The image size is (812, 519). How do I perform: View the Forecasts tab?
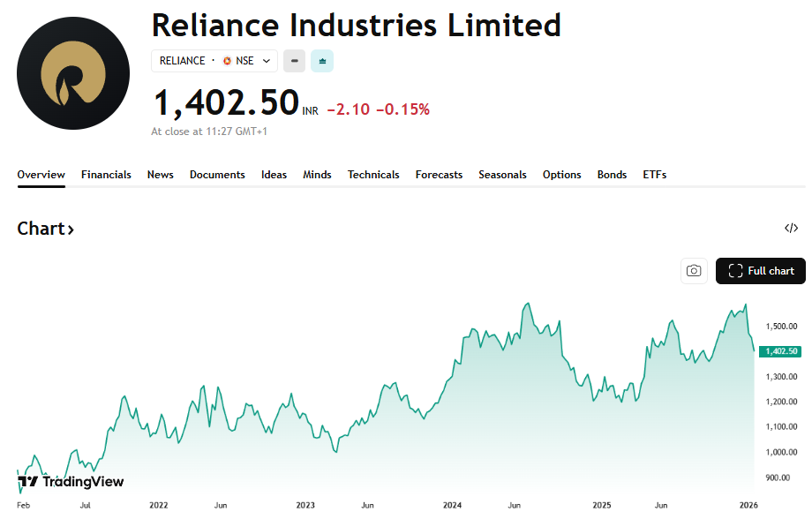[x=439, y=175]
